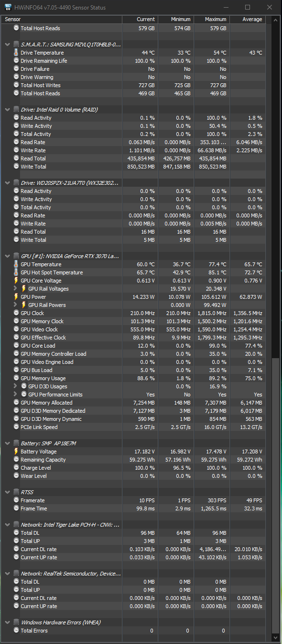Click the GPU Rail Powers lightning icon

[24, 305]
